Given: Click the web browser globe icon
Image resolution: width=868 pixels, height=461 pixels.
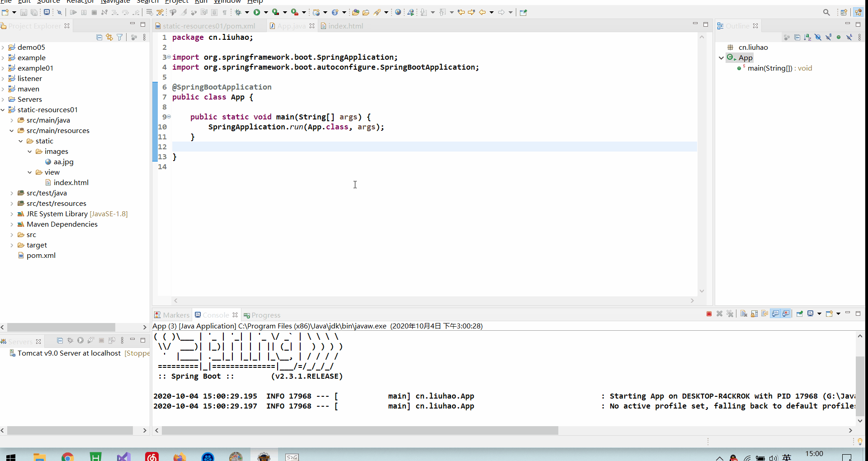Looking at the screenshot, I should 398,12.
